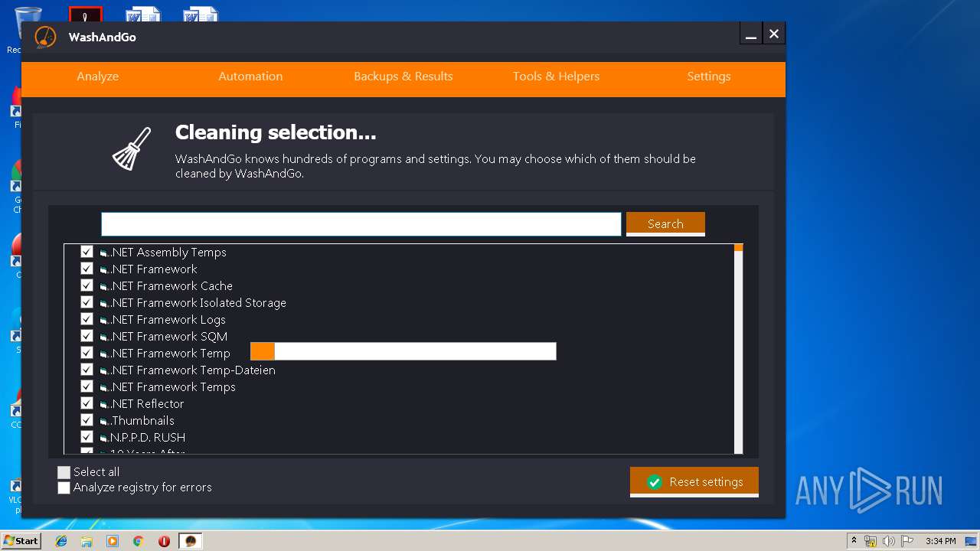Uncheck .NET Framework SQM
The height and width of the screenshot is (551, 980).
pos(87,336)
